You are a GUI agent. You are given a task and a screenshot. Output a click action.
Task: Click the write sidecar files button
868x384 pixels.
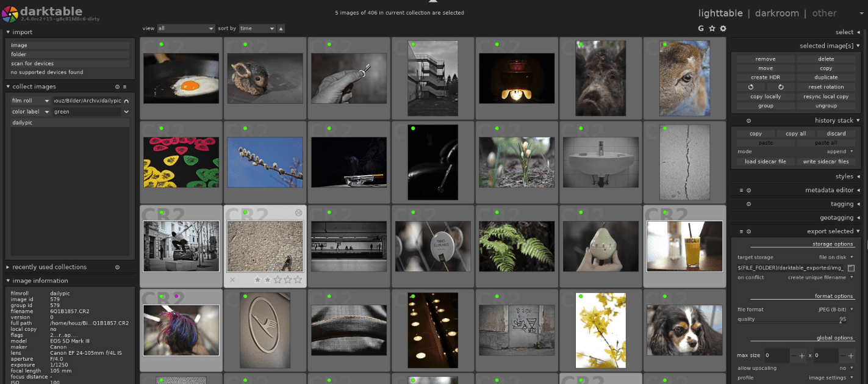(x=825, y=162)
